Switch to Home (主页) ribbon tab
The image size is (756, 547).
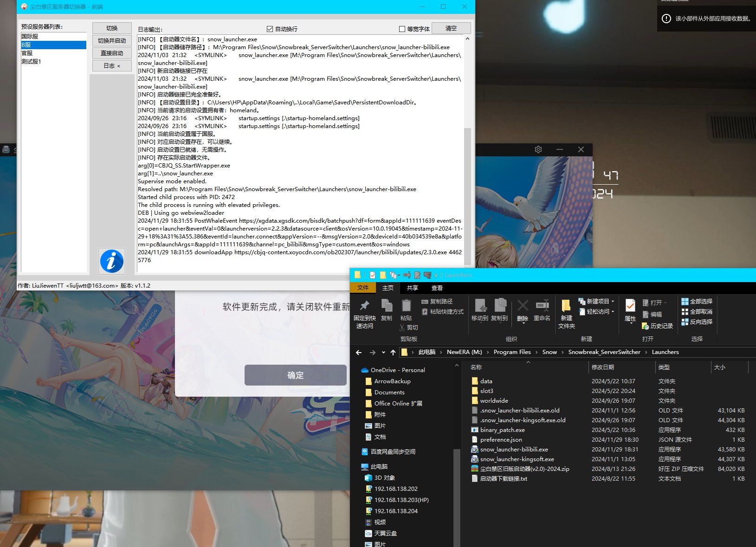(388, 288)
